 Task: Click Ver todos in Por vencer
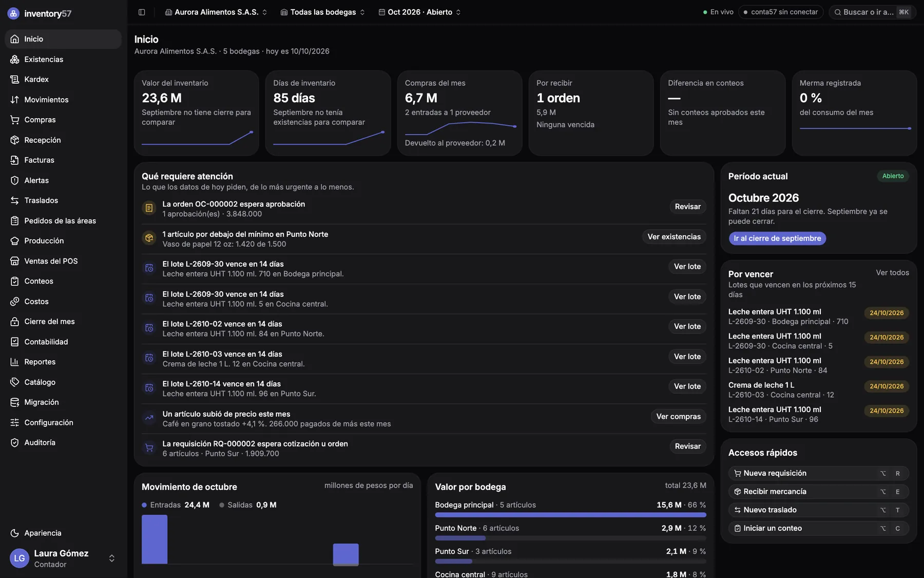tap(892, 272)
